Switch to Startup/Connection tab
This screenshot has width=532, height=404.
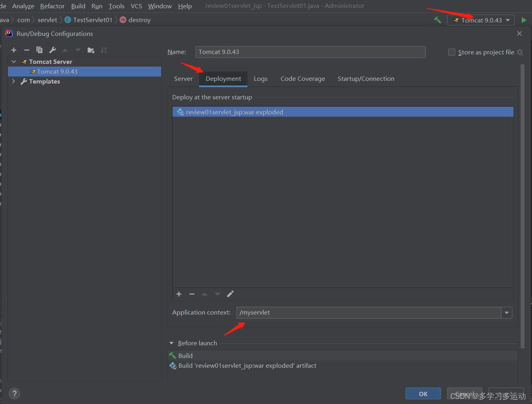click(x=366, y=79)
